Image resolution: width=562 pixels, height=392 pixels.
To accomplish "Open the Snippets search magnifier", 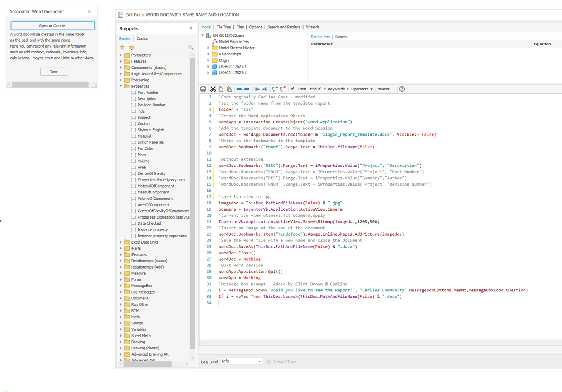I will click(x=191, y=47).
